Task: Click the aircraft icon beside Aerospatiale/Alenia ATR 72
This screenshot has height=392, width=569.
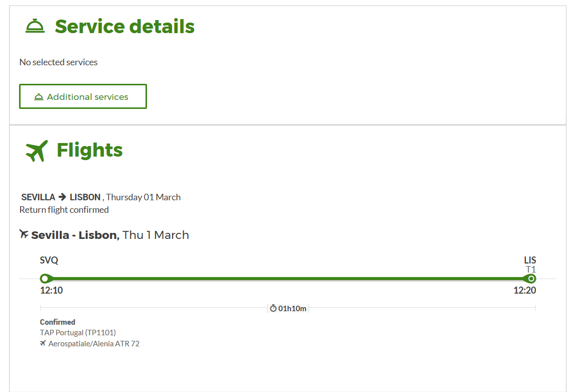Action: click(x=43, y=344)
